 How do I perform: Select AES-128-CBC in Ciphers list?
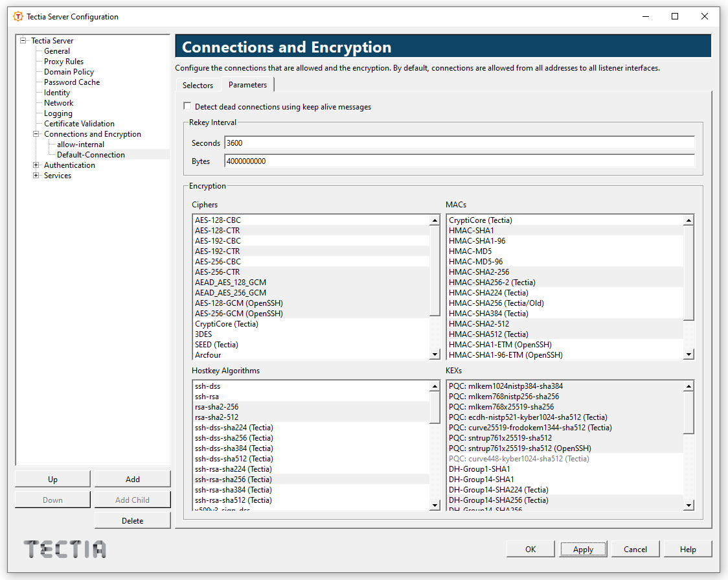pyautogui.click(x=311, y=220)
